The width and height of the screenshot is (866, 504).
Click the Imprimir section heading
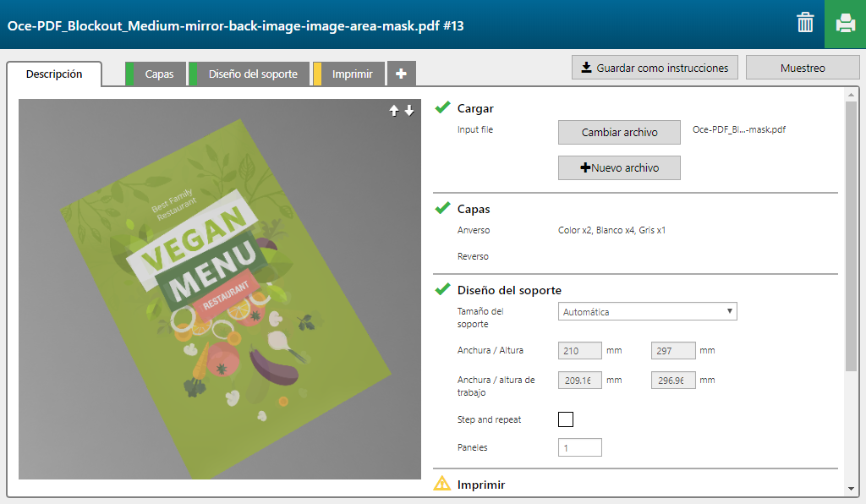tap(481, 484)
